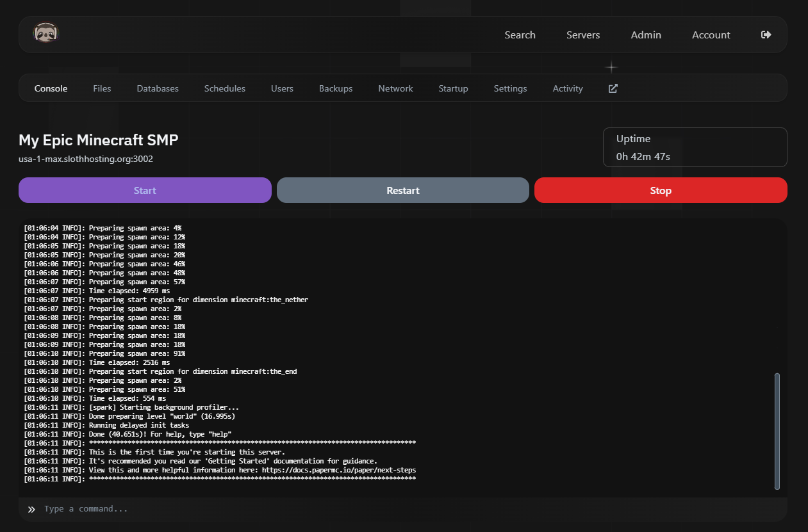Click the sloth hosting logo

pos(44,32)
